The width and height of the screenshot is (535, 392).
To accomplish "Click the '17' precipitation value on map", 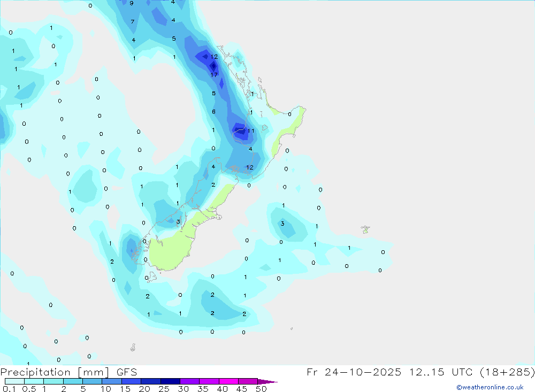I will [214, 75].
